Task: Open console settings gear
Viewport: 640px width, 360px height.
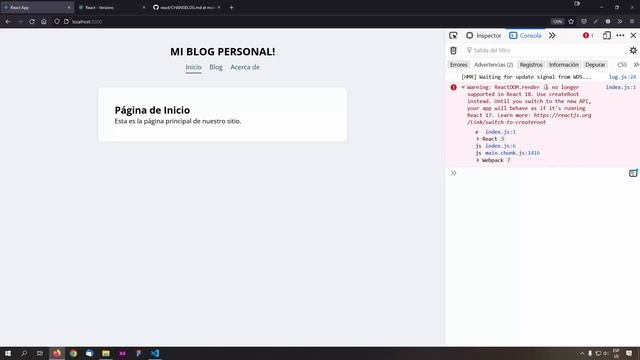Action: pos(633,50)
